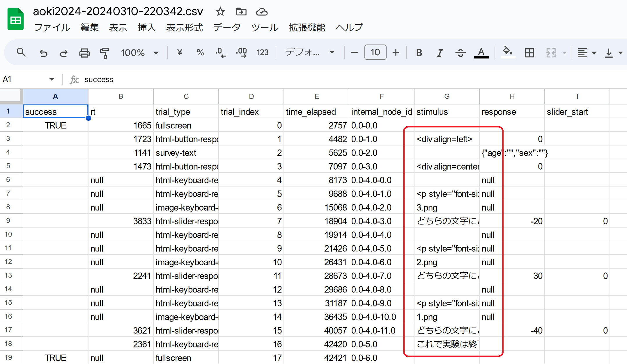Viewport: 627px width, 364px height.
Task: Toggle strikethrough formatting
Action: (x=460, y=53)
